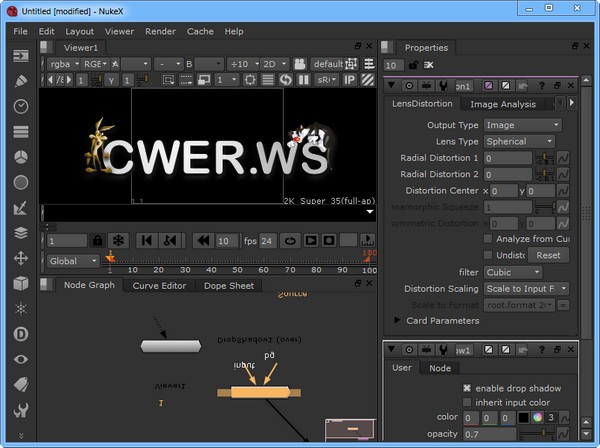
Task: Open the Draw nodes toolbar menu
Action: coord(21,80)
